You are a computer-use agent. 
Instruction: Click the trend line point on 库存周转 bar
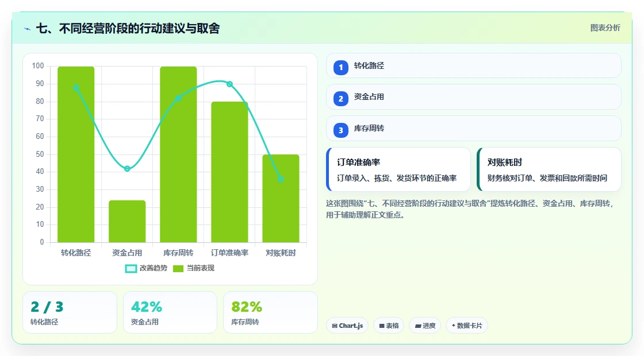pyautogui.click(x=178, y=98)
